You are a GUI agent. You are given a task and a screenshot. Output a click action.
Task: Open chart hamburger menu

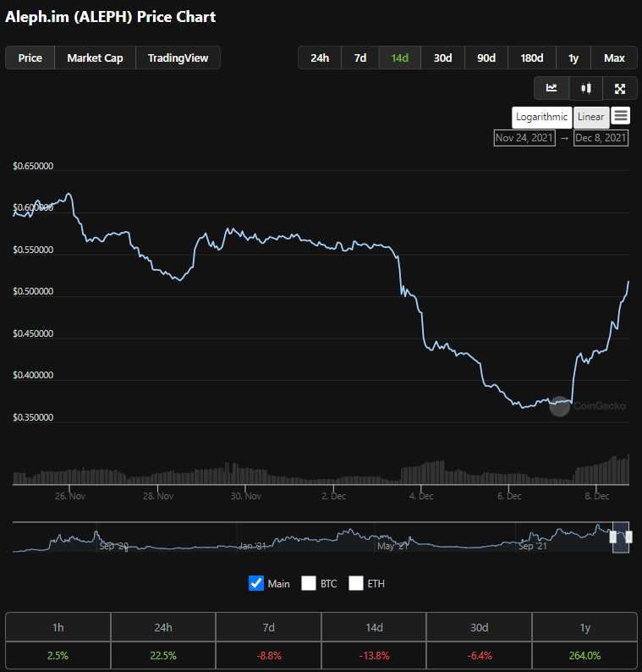tap(621, 116)
